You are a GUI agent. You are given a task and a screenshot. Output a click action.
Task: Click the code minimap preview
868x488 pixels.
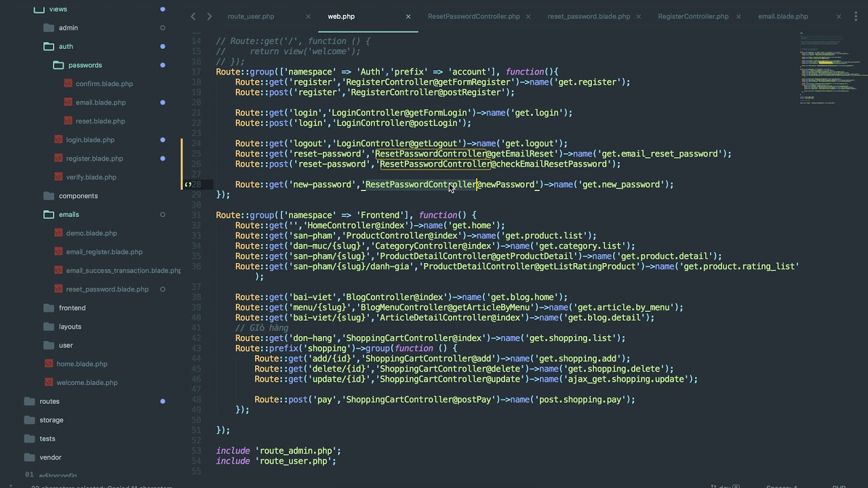pos(829,68)
